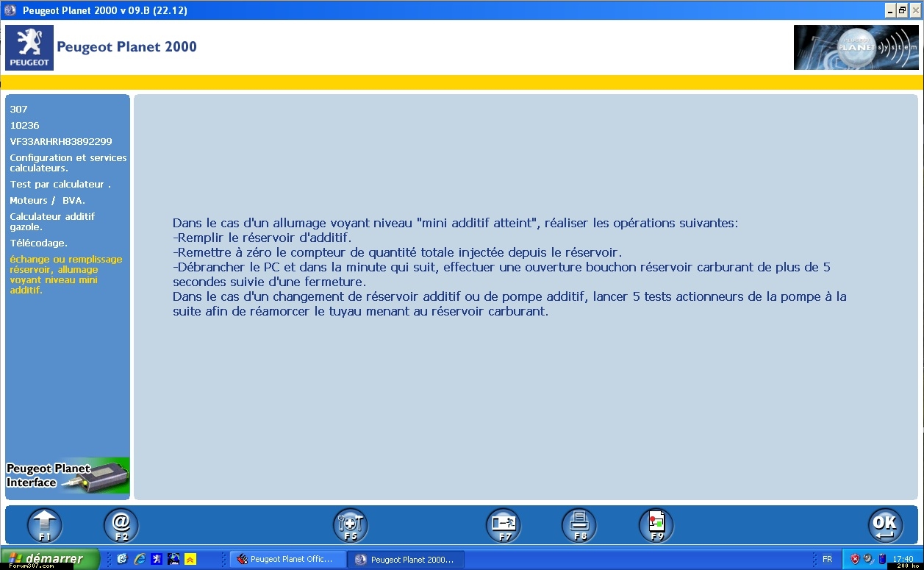Open the Windows démarrer start button
924x570 pixels.
coord(50,559)
